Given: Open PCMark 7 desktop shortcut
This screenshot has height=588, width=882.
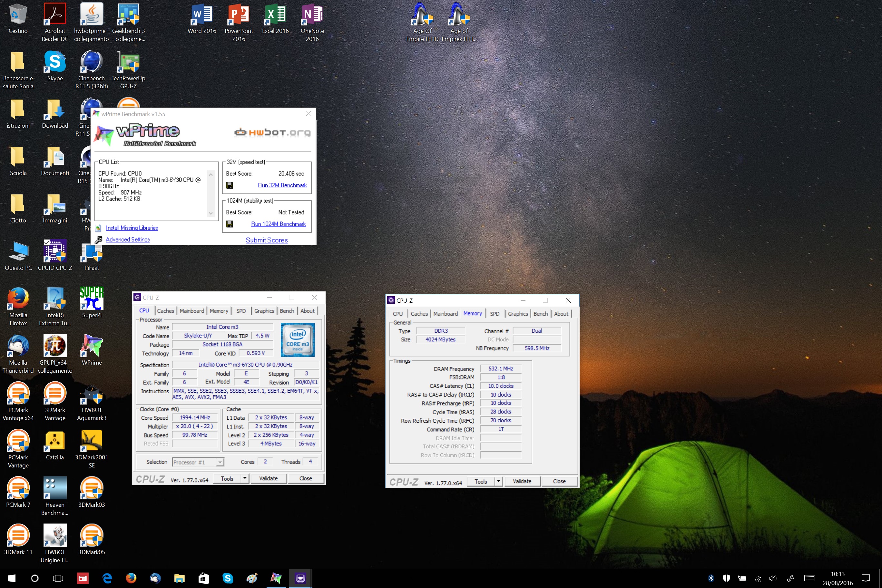Looking at the screenshot, I should coord(18,492).
